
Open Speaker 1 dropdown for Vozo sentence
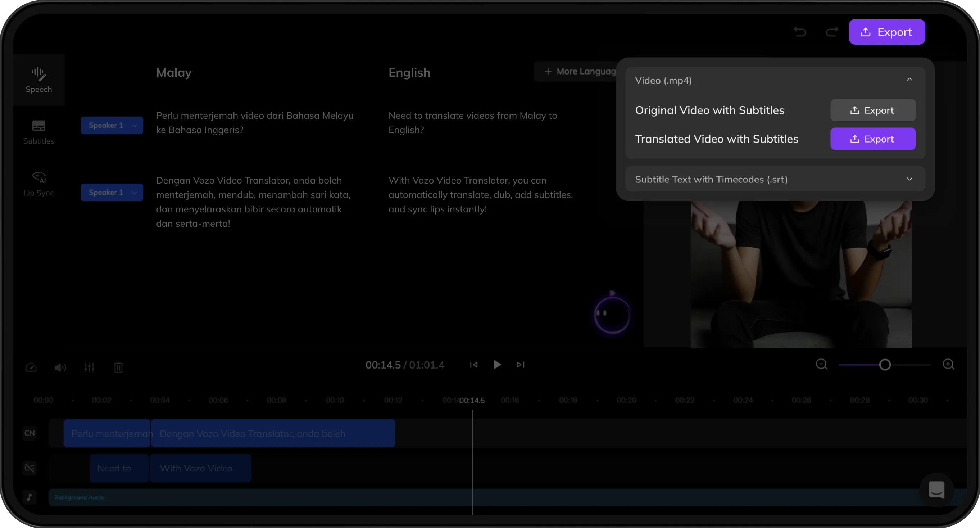(112, 192)
